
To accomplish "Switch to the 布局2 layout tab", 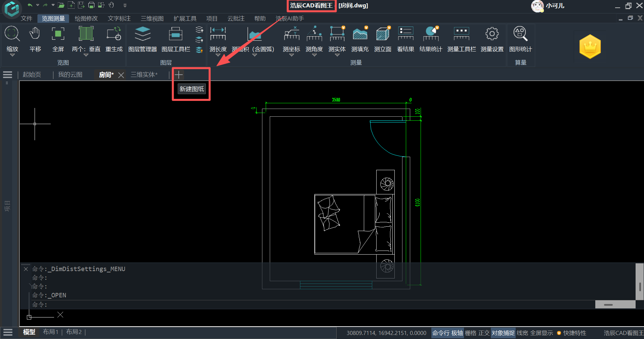I will [x=74, y=332].
